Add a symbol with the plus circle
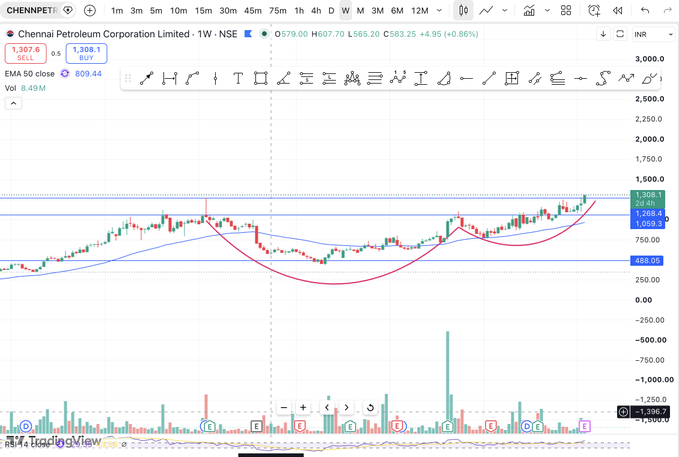The width and height of the screenshot is (679, 457). tap(90, 10)
